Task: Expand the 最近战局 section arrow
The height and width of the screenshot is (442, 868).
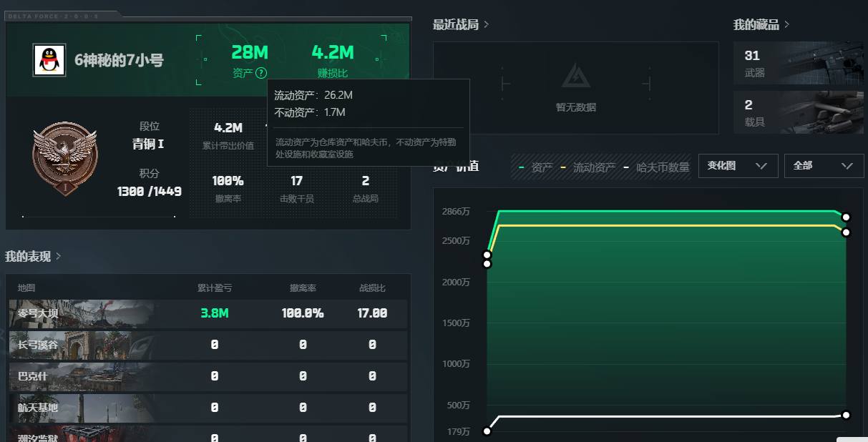Action: point(487,25)
